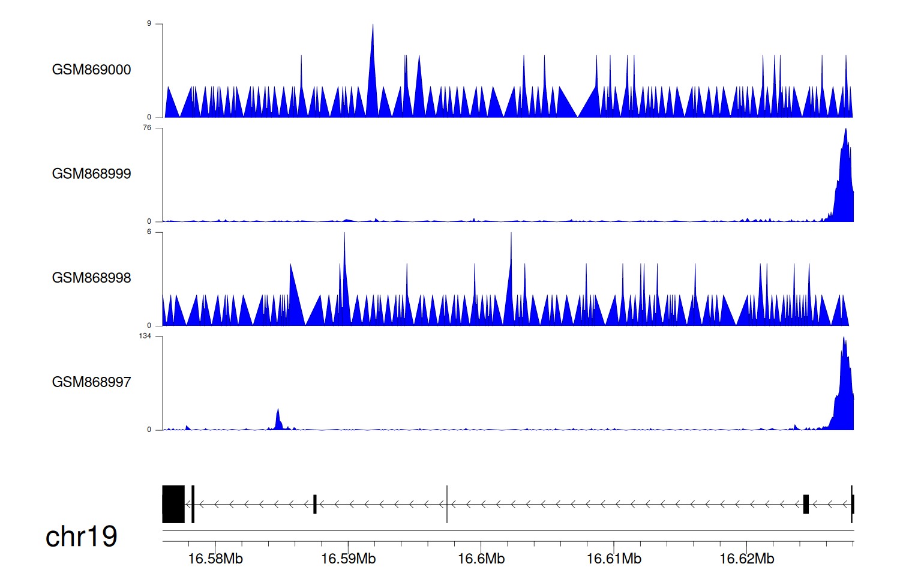This screenshot has width=900, height=588.
Task: Select the large black exon block at gene start
Action: 173,504
